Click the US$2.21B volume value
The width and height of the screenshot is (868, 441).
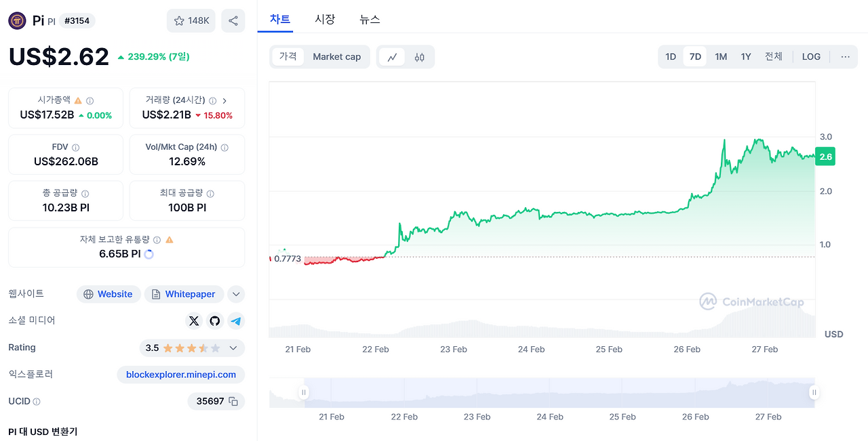(x=166, y=115)
